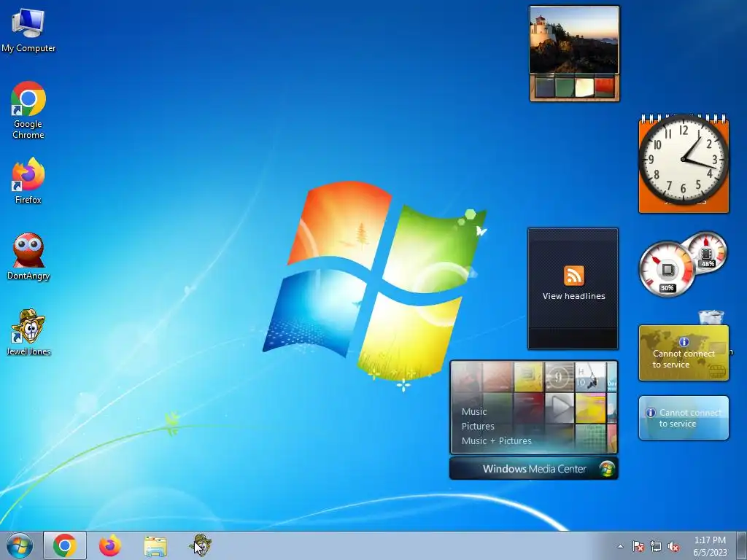Select the DontAngry game icon
The height and width of the screenshot is (560, 747).
coord(28,256)
